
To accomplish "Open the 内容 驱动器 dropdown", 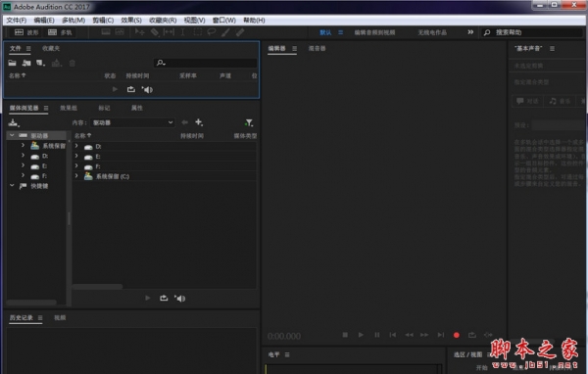I will coord(132,122).
